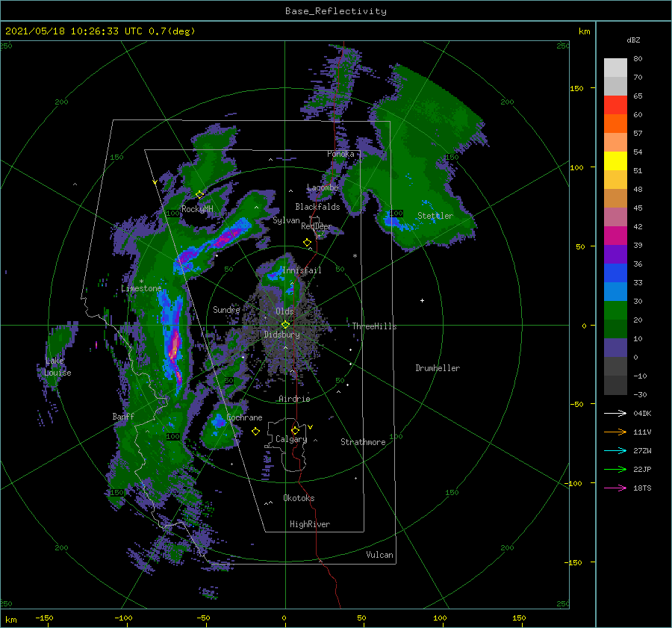The height and width of the screenshot is (628, 672).
Task: Click the asterisk marker above Limestone
Action: pyautogui.click(x=141, y=282)
